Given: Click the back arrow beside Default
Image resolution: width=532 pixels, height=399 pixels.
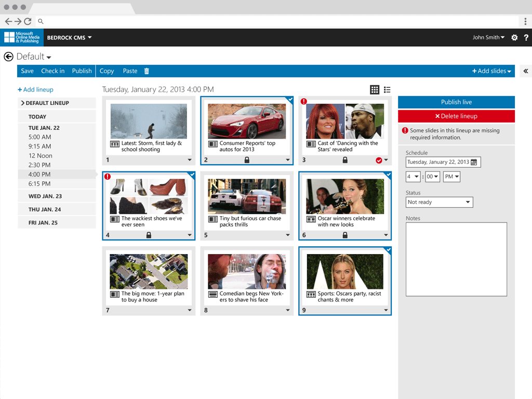Looking at the screenshot, I should click(x=8, y=57).
